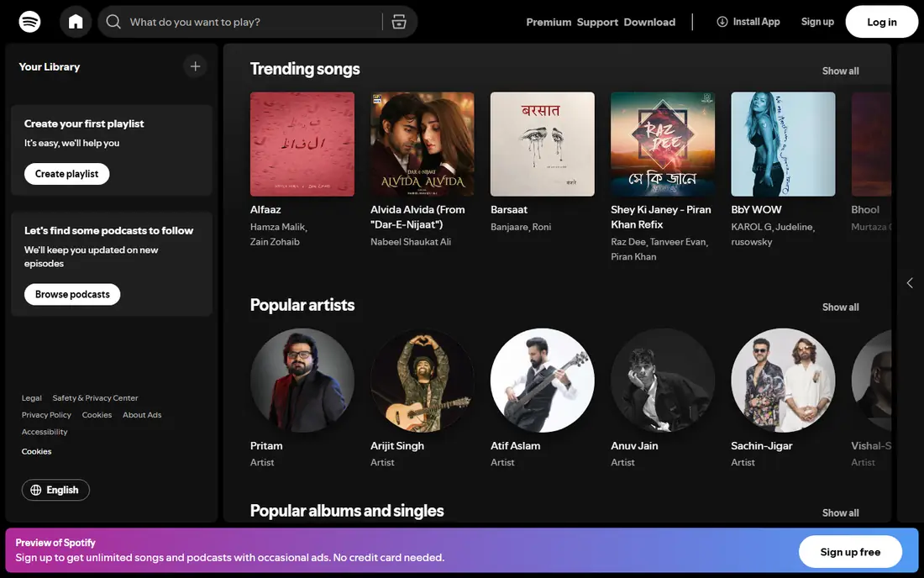Click the Sign up free button

tap(850, 552)
